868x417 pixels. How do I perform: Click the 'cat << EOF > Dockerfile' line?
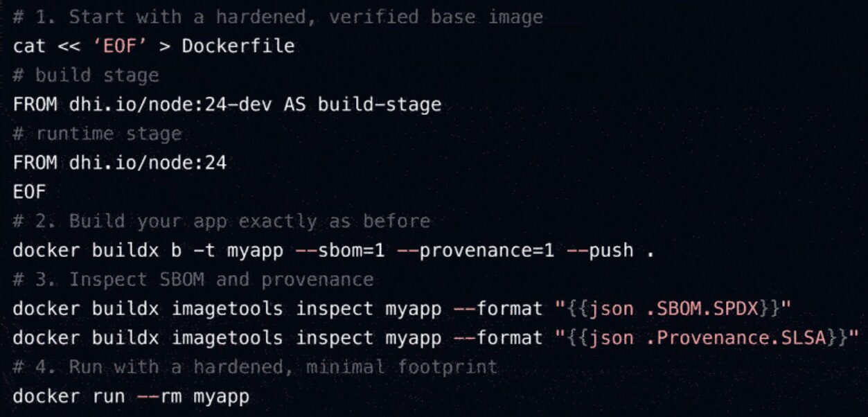point(153,46)
